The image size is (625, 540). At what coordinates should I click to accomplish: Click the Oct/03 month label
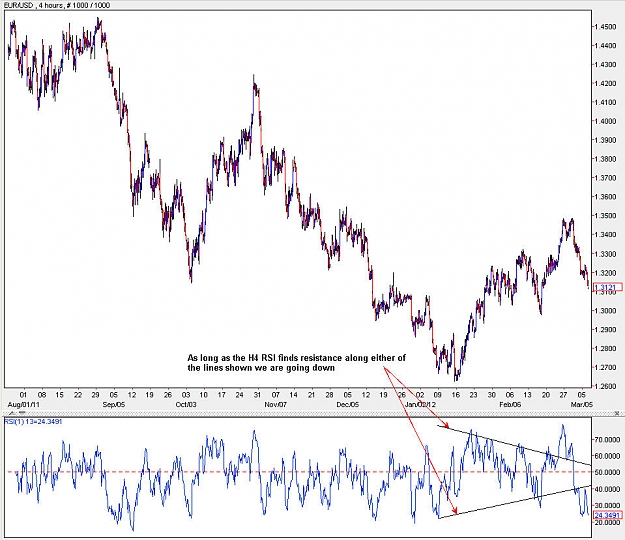coord(186,405)
